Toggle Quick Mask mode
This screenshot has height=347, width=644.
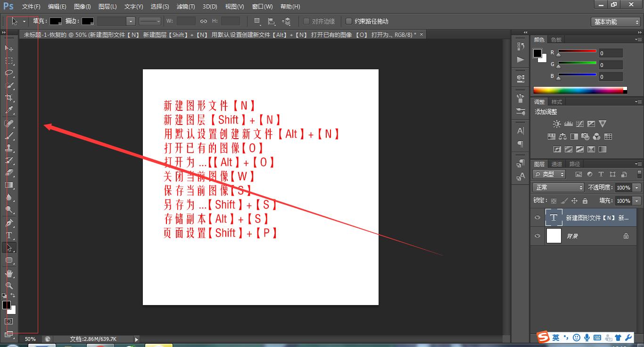tap(9, 321)
